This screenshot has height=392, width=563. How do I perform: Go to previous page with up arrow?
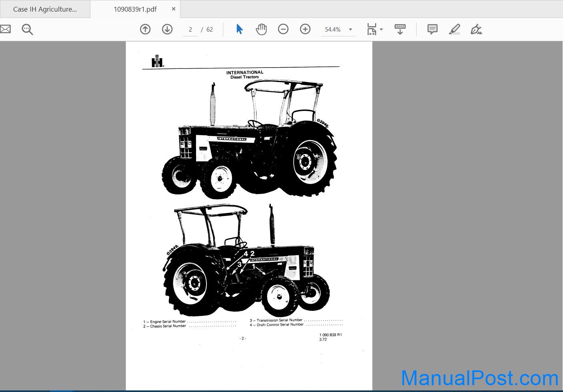click(x=145, y=29)
